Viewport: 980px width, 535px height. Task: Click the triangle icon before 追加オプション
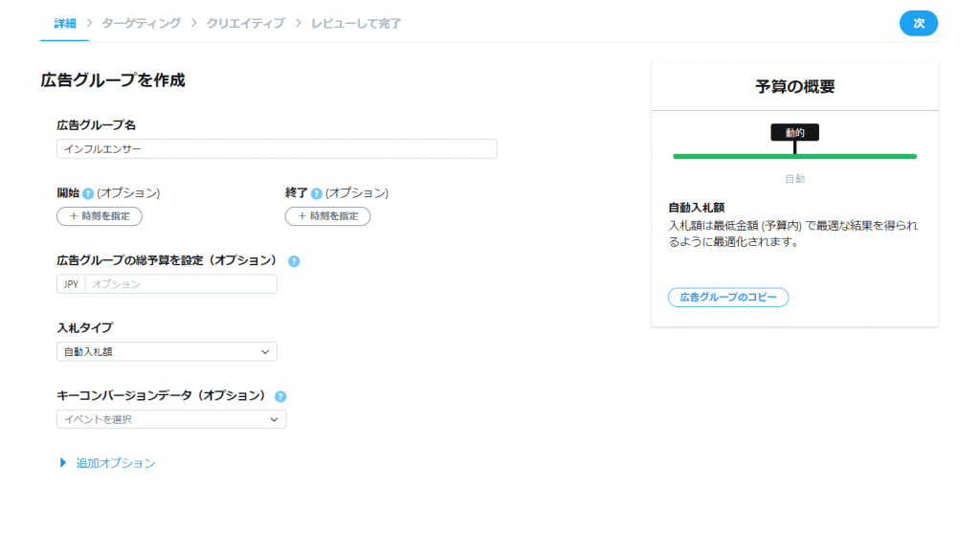point(63,462)
